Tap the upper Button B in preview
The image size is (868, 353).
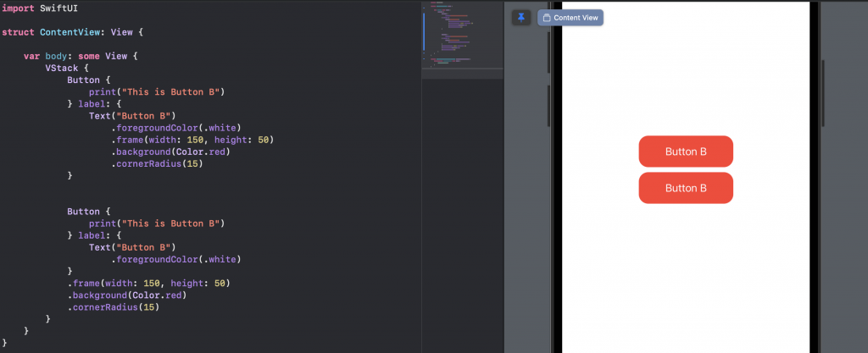(685, 152)
